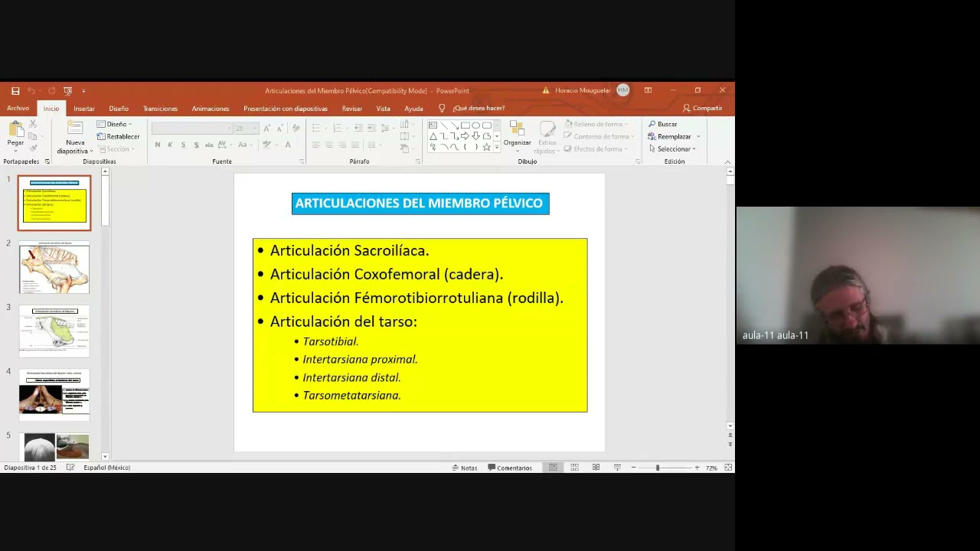
Task: Align text right in Párrafo
Action: tap(342, 145)
